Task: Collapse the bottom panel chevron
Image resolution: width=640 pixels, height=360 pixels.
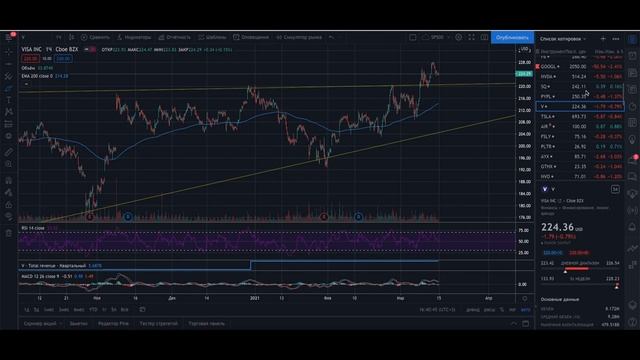Action: click(514, 324)
